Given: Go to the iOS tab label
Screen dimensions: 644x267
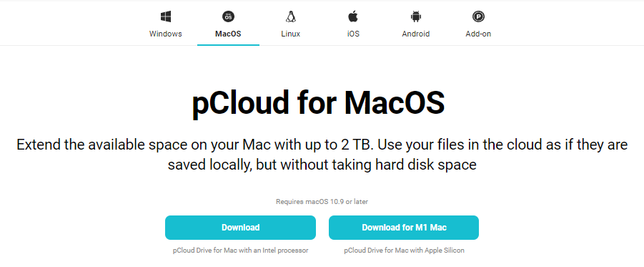Looking at the screenshot, I should pyautogui.click(x=353, y=34).
